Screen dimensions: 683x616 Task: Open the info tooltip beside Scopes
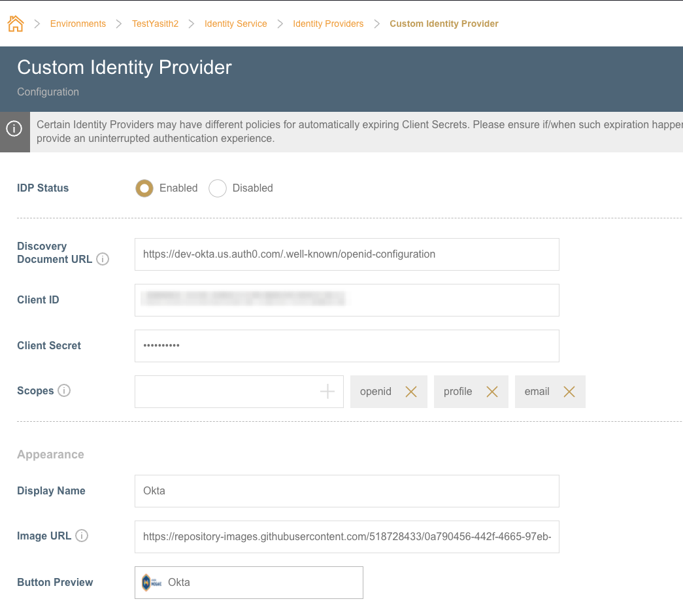tap(64, 391)
